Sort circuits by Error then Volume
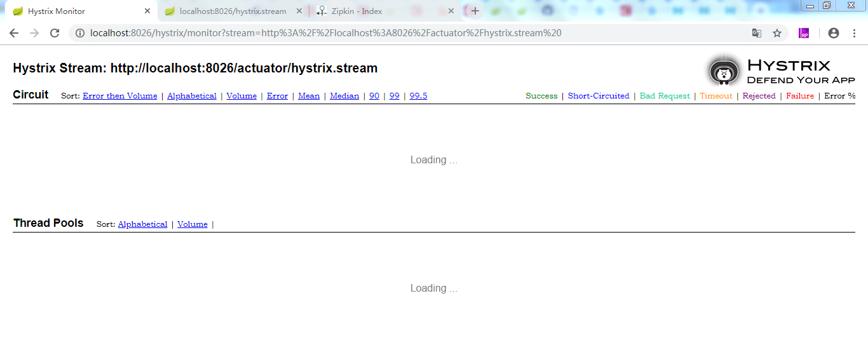This screenshot has height=338, width=868. 120,96
